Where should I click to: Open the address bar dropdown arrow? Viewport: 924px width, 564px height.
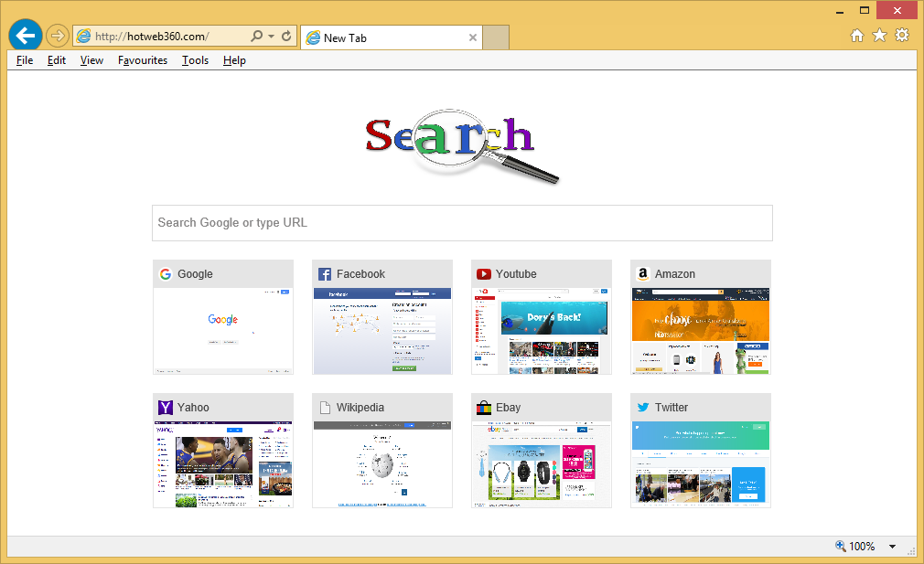[x=271, y=37]
